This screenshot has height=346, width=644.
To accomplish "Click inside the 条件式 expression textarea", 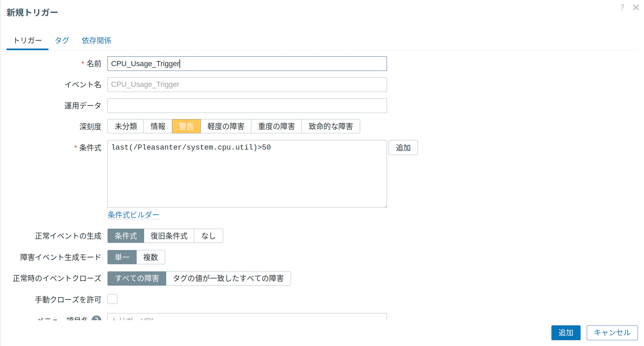I will coord(247,174).
